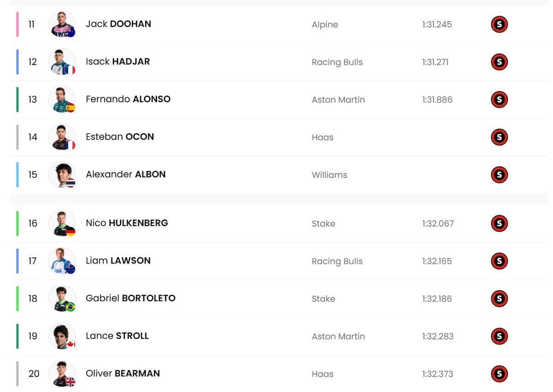This screenshot has width=553, height=392.
Task: Click the soft tyre icon for Isack Hadjar
Action: click(x=499, y=62)
